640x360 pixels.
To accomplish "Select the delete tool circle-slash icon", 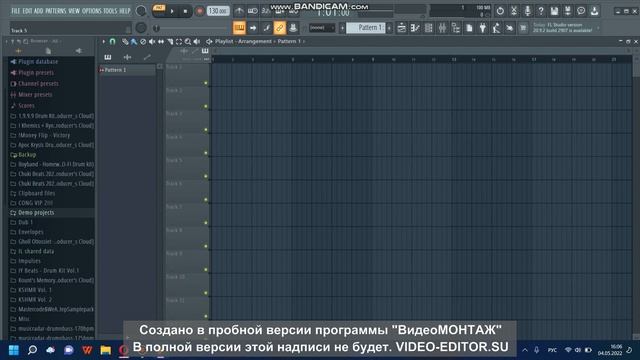I will [143, 41].
